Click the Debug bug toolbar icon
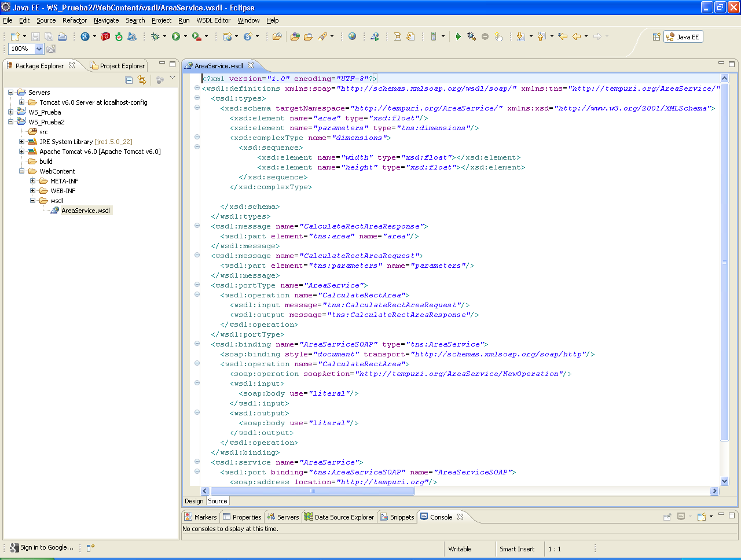Image resolution: width=741 pixels, height=560 pixels. tap(155, 36)
